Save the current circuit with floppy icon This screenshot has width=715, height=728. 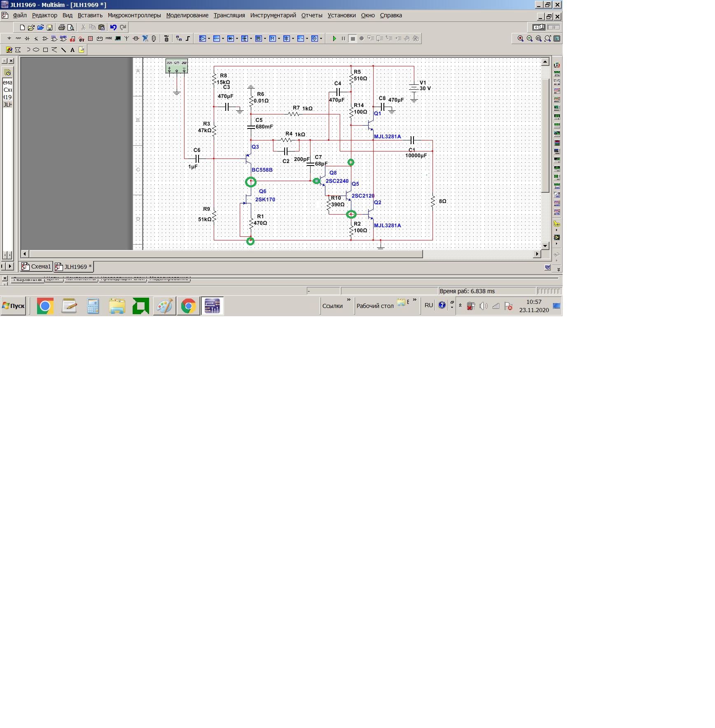pyautogui.click(x=49, y=27)
